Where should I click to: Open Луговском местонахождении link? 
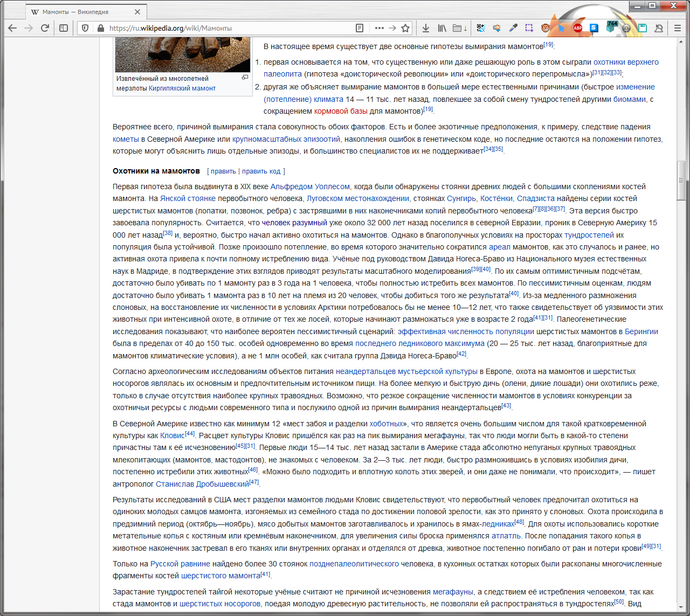tap(358, 198)
